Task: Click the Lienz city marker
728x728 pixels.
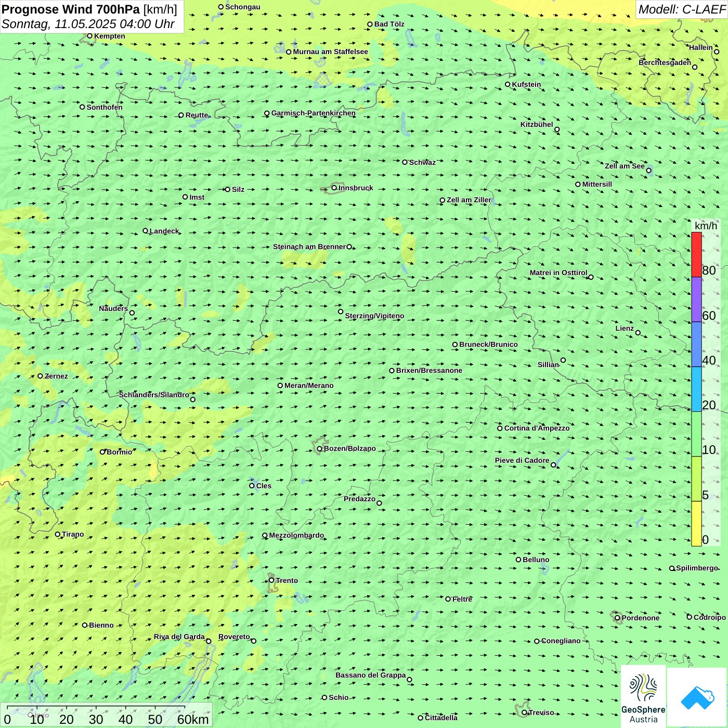Action: pyautogui.click(x=638, y=333)
